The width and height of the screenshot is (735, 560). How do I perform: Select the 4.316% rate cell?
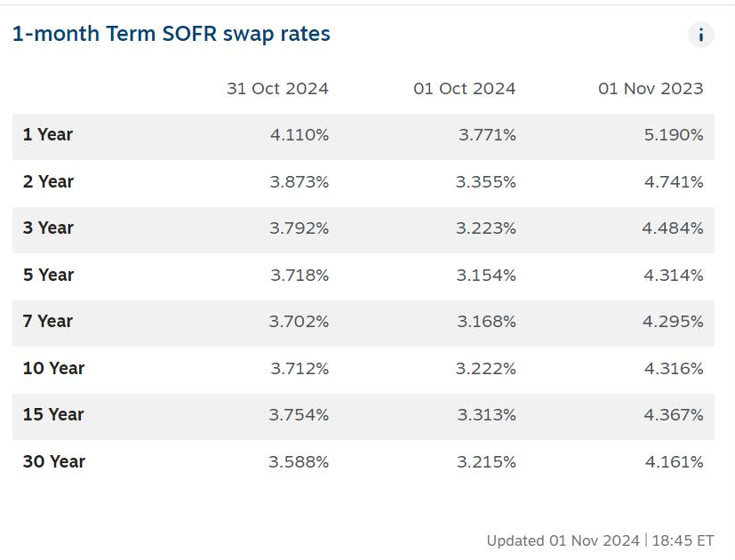[673, 369]
